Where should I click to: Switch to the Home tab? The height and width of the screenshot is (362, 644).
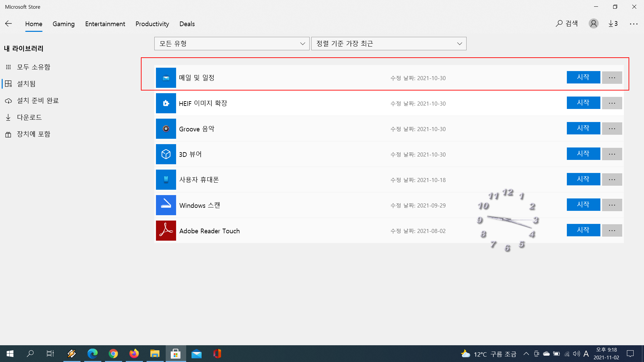coord(34,24)
